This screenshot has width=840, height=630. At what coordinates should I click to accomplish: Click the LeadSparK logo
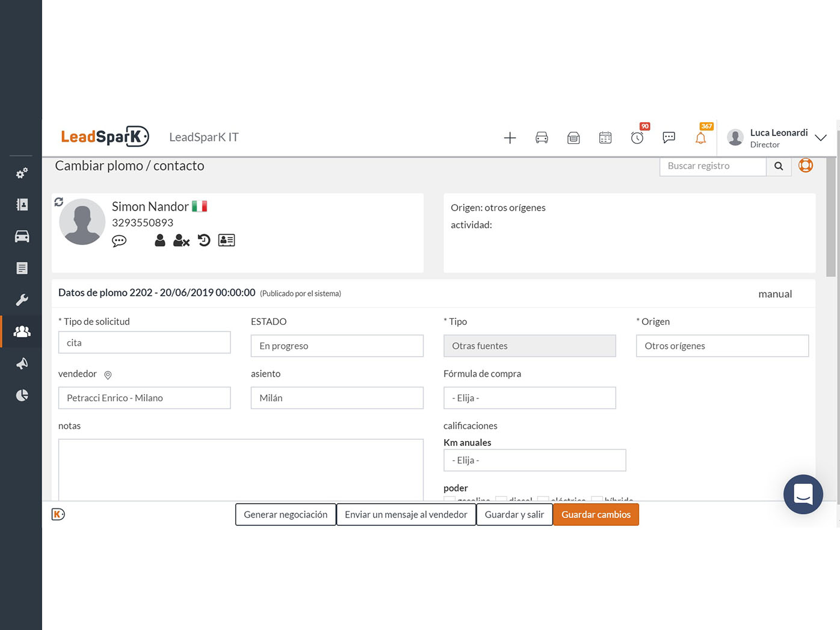(105, 137)
